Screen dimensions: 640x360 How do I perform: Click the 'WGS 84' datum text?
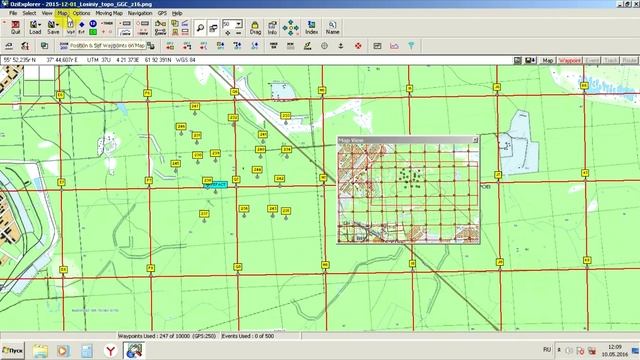pos(186,60)
